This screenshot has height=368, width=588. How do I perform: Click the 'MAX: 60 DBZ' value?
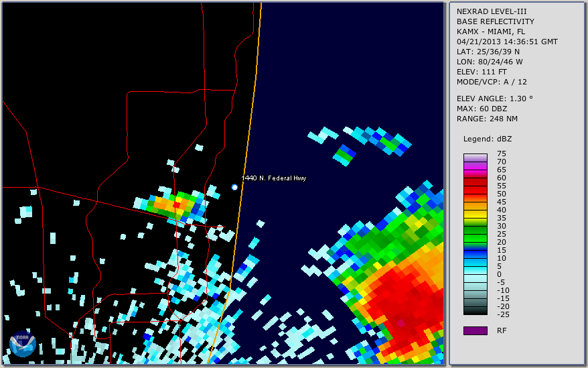(482, 109)
